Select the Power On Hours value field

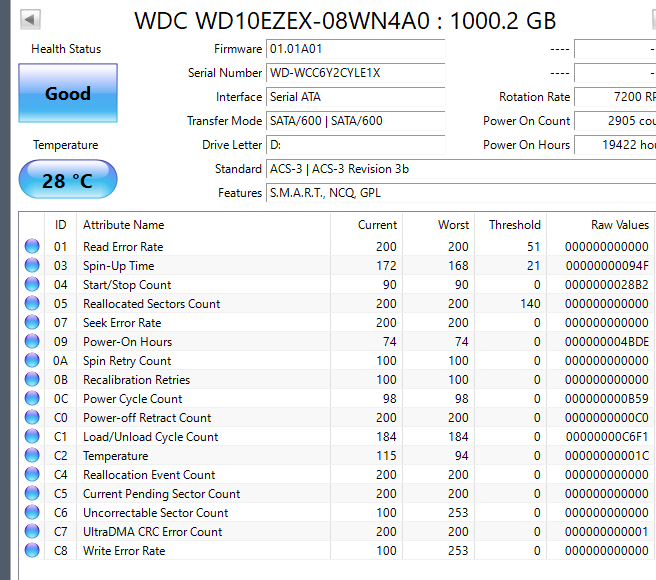pos(615,145)
